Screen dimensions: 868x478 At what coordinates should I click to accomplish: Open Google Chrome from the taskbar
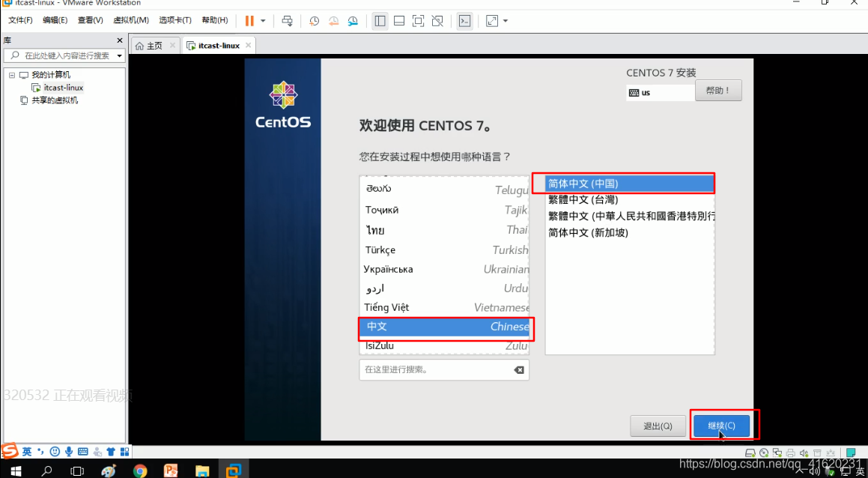coord(140,471)
